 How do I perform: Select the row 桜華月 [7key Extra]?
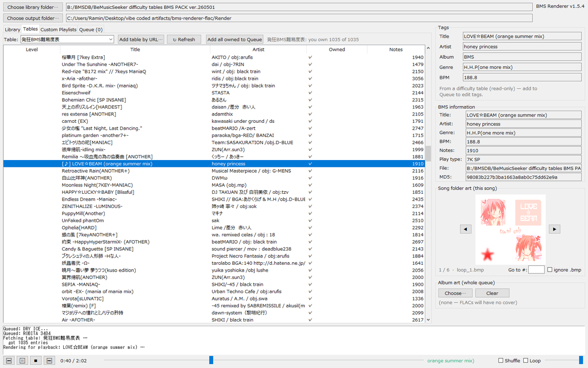point(214,57)
